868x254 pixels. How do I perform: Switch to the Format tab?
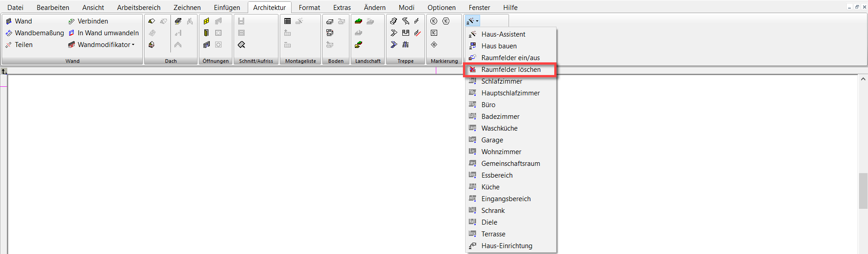point(309,8)
